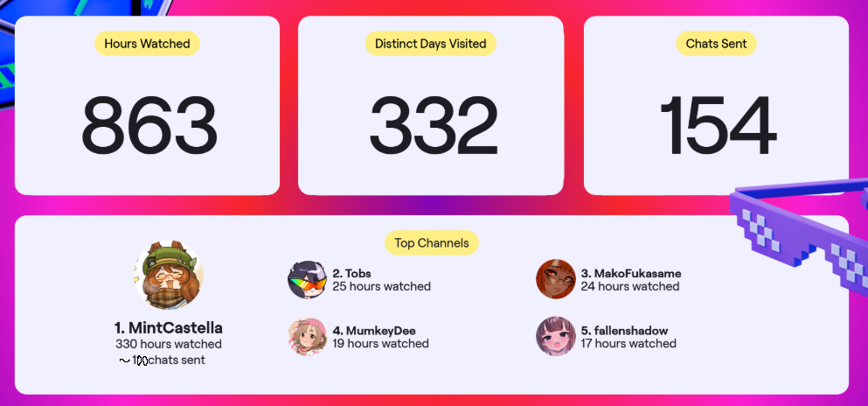Click the 332 distinct days number
Image resolution: width=868 pixels, height=406 pixels.
(x=434, y=126)
